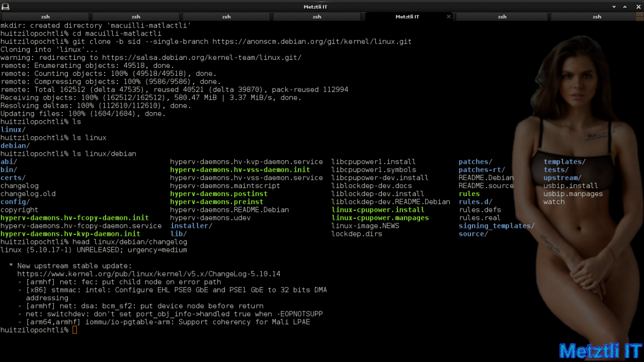Click the templates/ directory entry
Viewport: 644px width, 362px height.
point(565,161)
